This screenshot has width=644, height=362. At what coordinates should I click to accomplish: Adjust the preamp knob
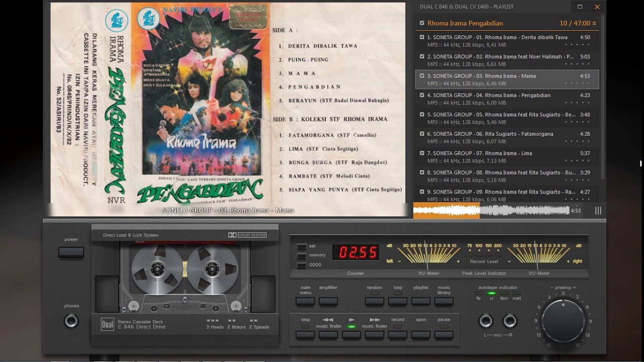[x=563, y=321]
